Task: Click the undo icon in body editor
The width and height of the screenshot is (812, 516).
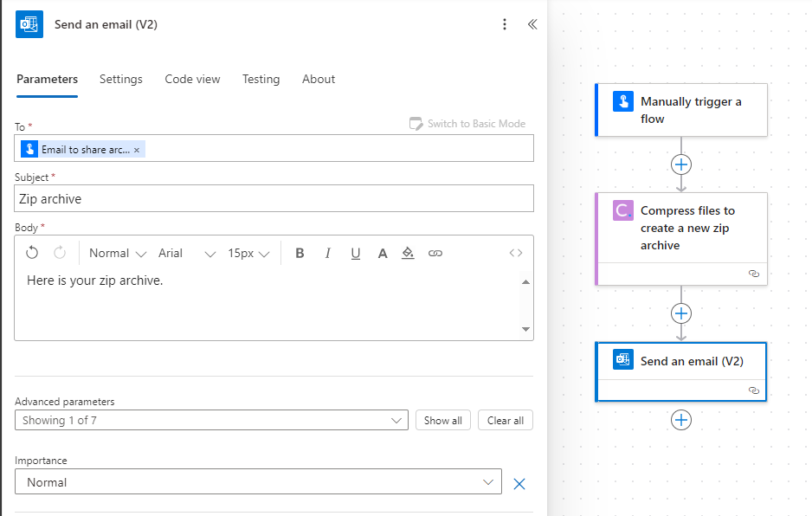Action: (x=32, y=253)
